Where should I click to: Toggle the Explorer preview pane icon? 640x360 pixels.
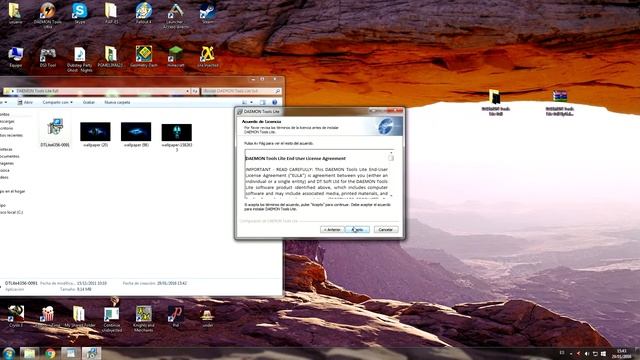[x=263, y=102]
